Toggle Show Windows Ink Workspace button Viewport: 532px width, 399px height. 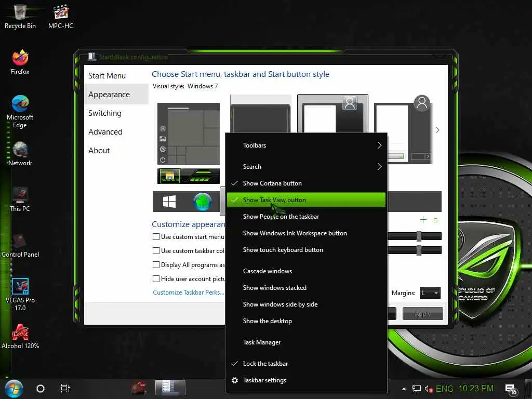306,233
